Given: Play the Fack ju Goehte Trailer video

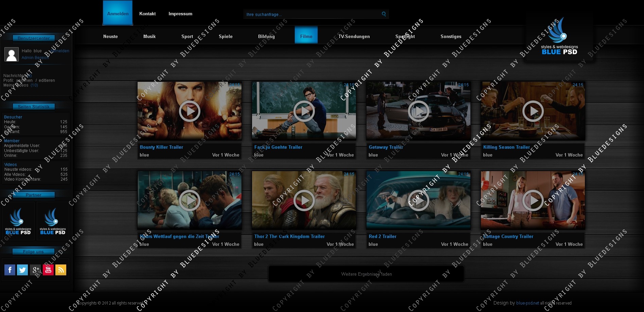Looking at the screenshot, I should coord(304,111).
